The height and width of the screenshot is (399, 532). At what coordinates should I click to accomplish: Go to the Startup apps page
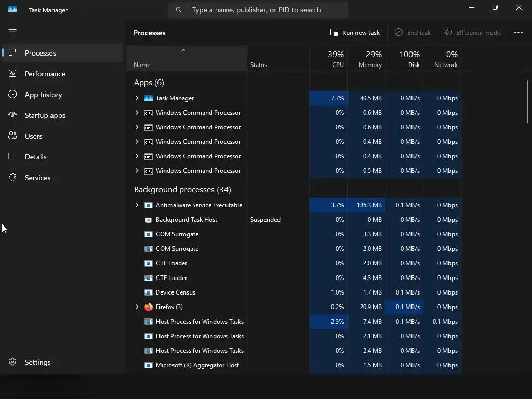point(62,115)
